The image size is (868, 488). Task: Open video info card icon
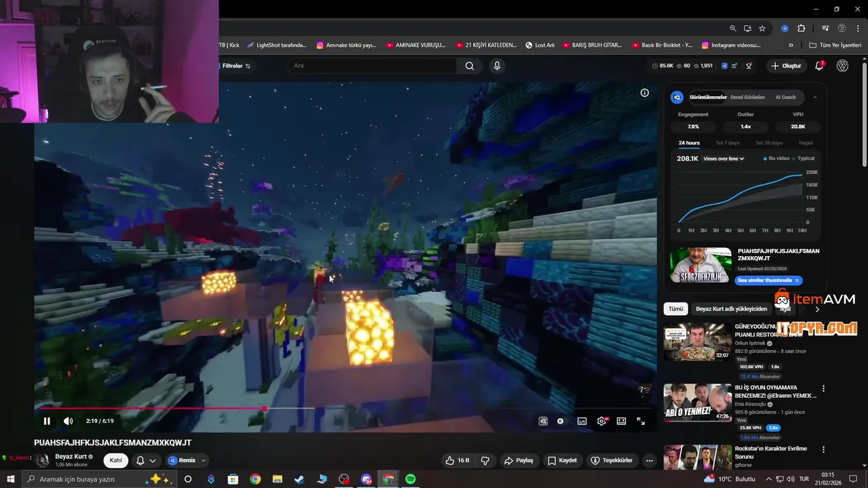point(645,93)
